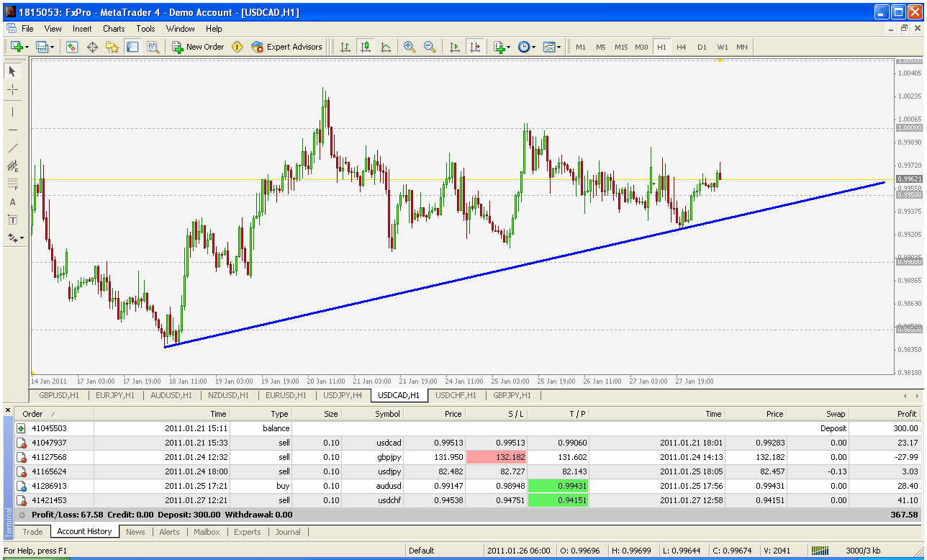The image size is (927, 560).
Task: Switch chart to bar chart style
Action: (x=345, y=47)
